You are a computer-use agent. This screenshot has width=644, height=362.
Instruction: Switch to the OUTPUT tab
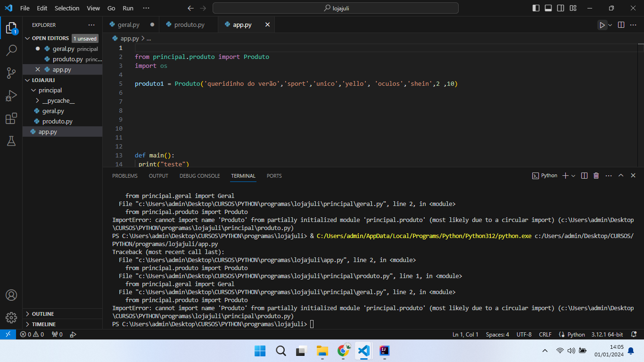(158, 176)
